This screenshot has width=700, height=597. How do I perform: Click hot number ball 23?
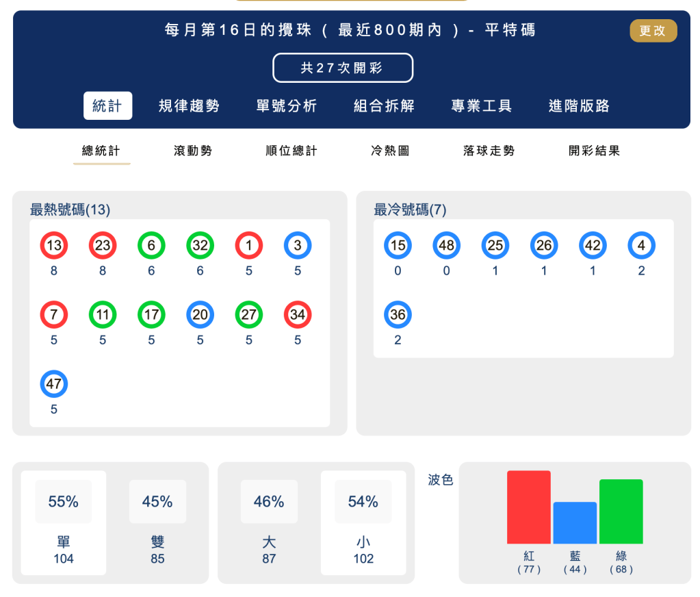click(103, 245)
